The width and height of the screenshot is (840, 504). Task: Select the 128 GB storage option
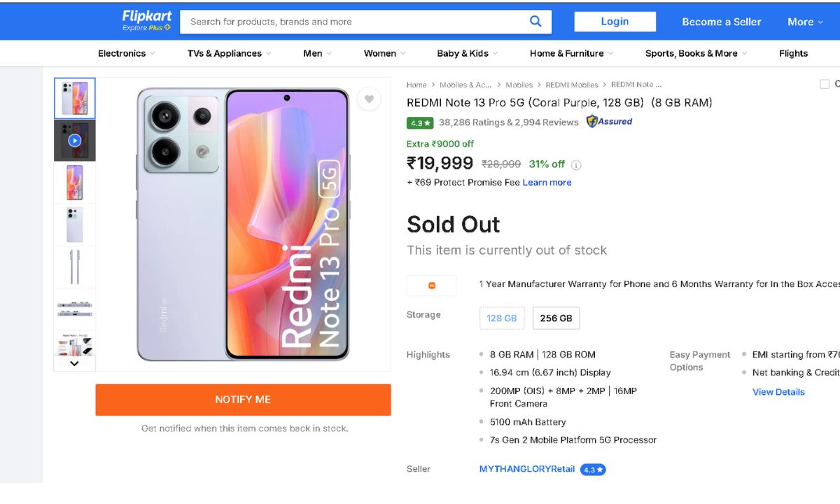[502, 318]
